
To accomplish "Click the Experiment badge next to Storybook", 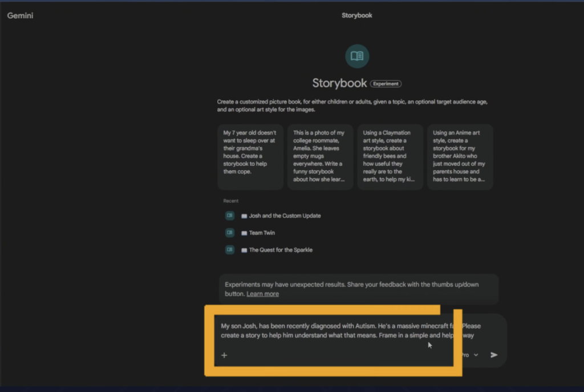I will click(386, 84).
